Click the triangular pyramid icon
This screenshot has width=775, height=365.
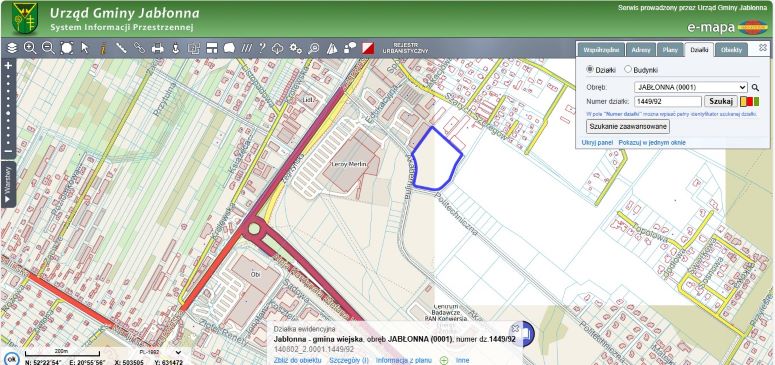click(332, 48)
